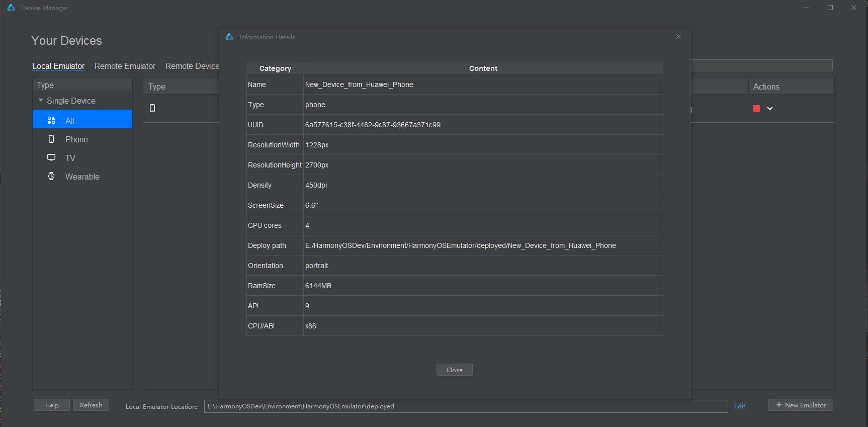
Task: Close the Information Details dialog with Close button
Action: pyautogui.click(x=454, y=370)
